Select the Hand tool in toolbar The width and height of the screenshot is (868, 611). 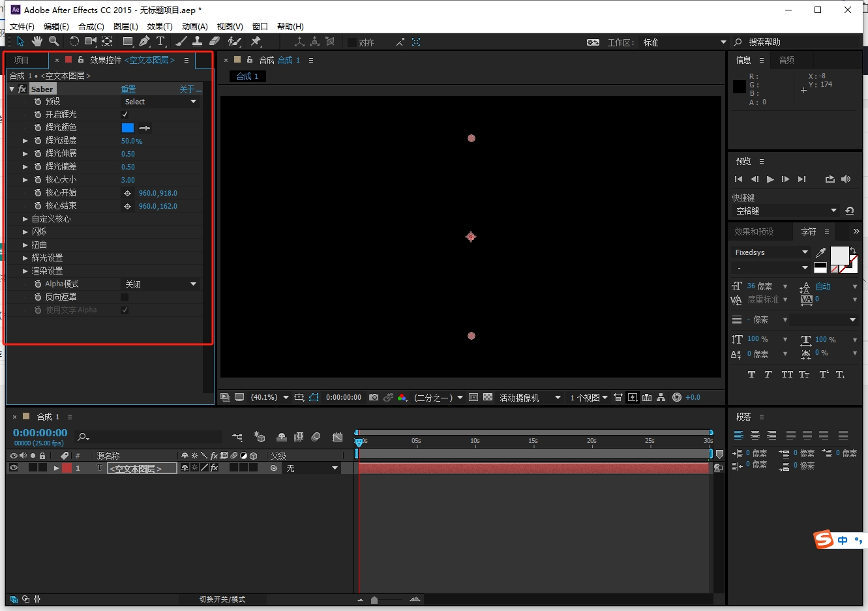(37, 42)
